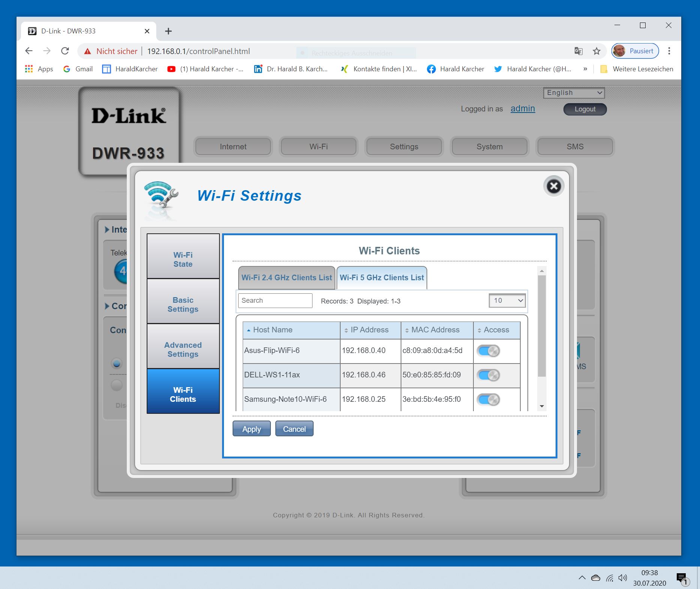Close the D-Link browser tab
Viewport: 700px width, 589px height.
point(147,31)
